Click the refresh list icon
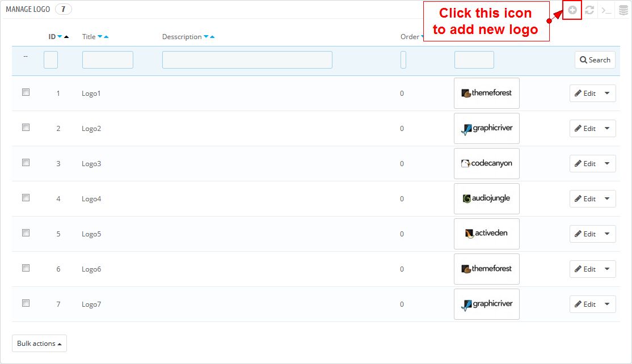The image size is (632, 364). point(589,10)
